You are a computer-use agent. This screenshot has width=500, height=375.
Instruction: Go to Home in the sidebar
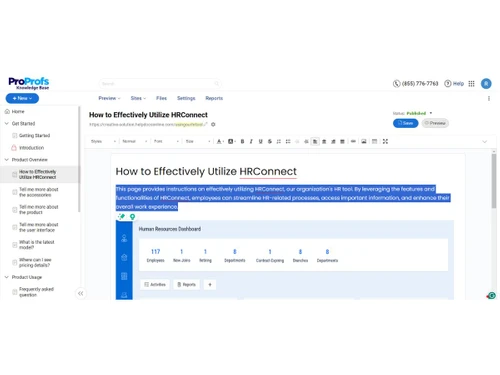[15, 111]
